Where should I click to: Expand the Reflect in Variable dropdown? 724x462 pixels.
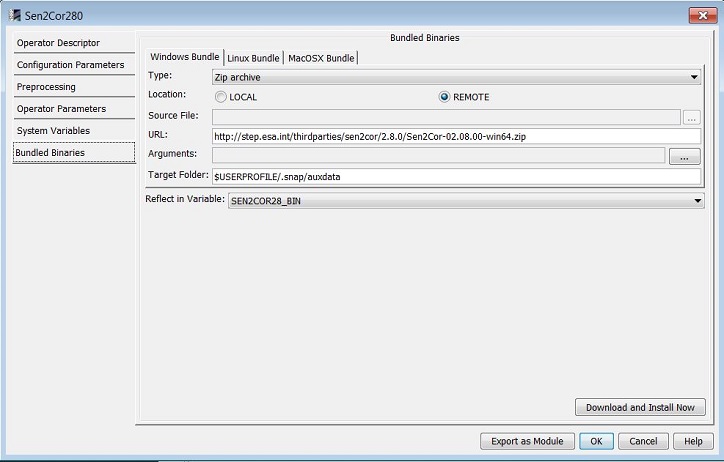pos(466,201)
